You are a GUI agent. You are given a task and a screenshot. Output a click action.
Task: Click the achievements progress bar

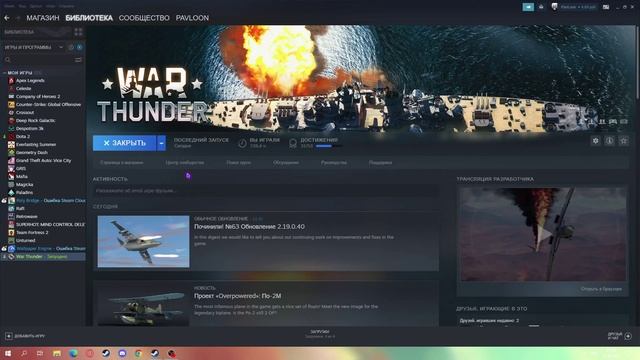[x=328, y=146]
